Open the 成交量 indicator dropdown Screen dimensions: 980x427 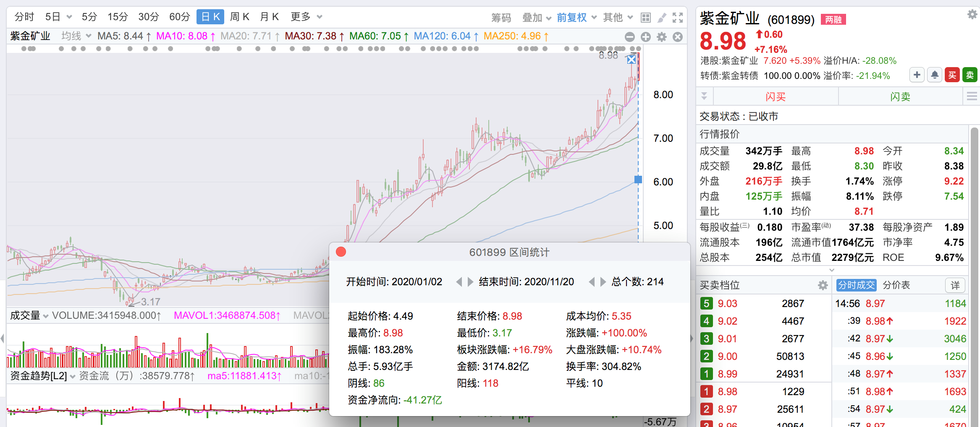coord(29,315)
